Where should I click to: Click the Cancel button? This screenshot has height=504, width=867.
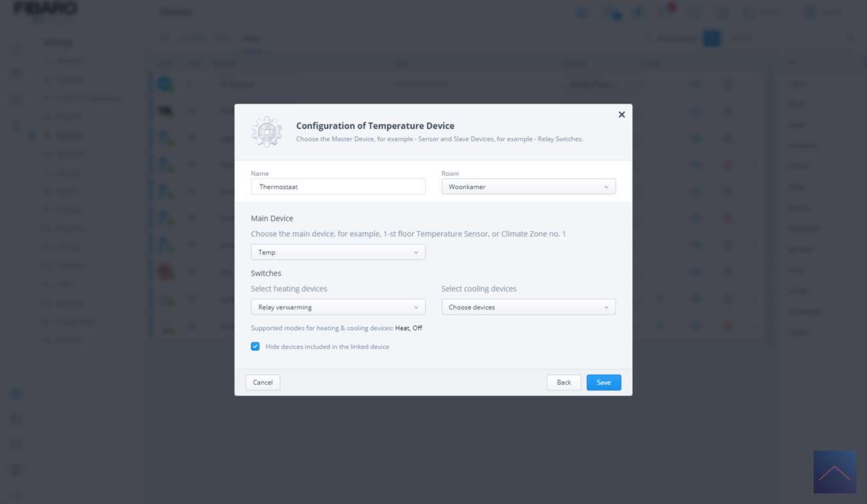point(263,382)
